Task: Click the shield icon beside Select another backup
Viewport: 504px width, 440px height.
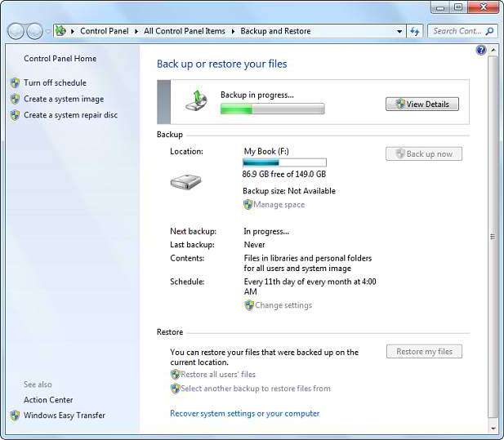Action: pos(175,389)
